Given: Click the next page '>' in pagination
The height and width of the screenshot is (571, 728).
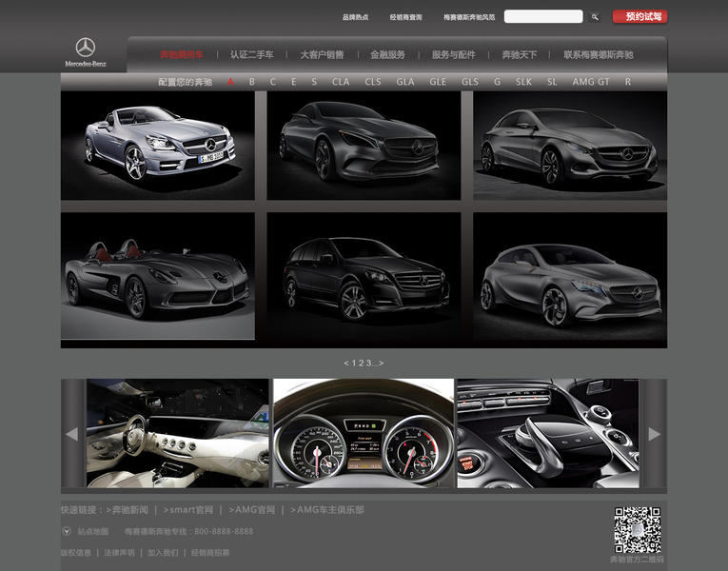Looking at the screenshot, I should pos(382,363).
